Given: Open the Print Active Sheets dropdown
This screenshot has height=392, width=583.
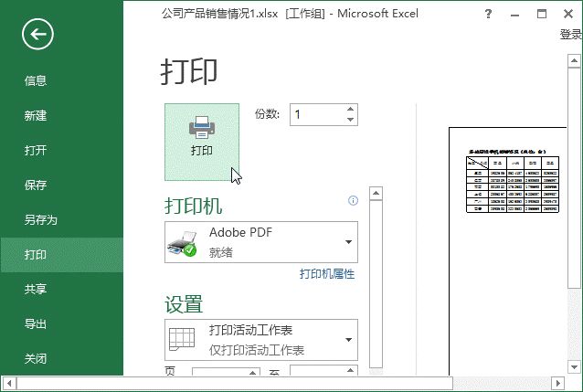Looking at the screenshot, I should click(x=261, y=340).
